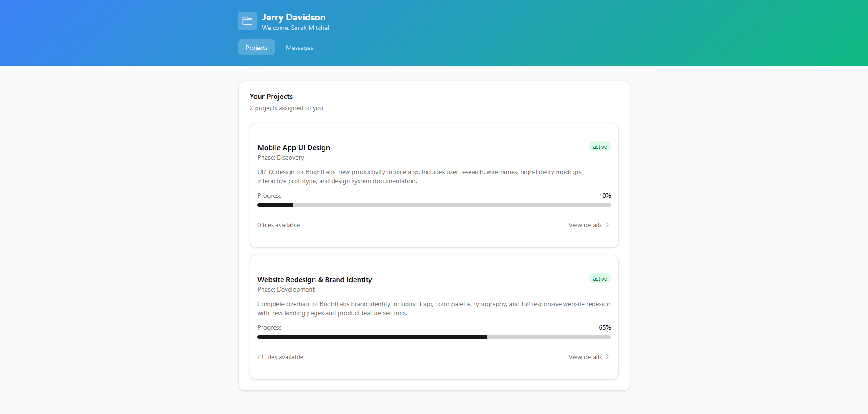Click the chevron arrow beside Mobile App View details
868x414 pixels.
pyautogui.click(x=607, y=224)
